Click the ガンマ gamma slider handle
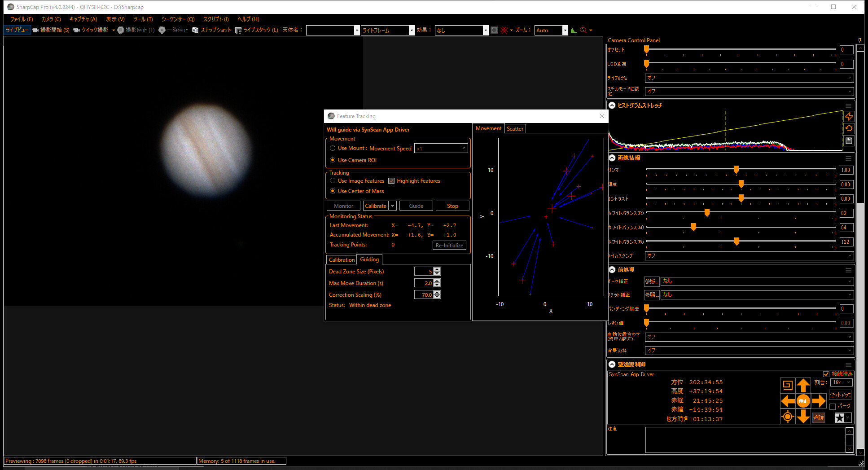The height and width of the screenshot is (470, 868). coord(736,170)
